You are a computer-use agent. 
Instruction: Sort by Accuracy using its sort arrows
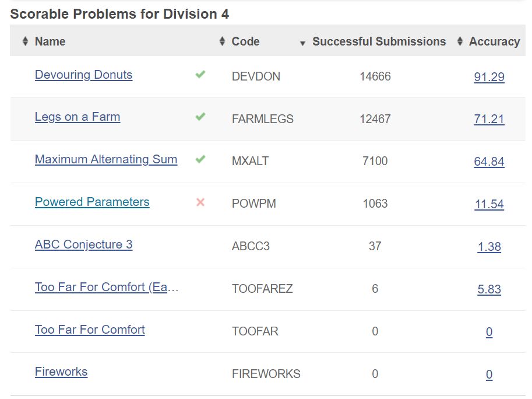coord(460,41)
